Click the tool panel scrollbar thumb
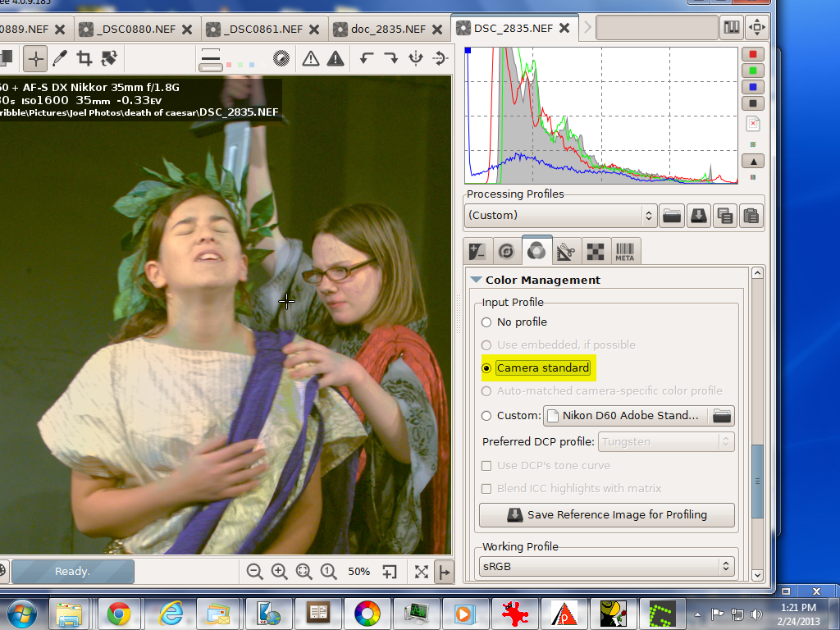The height and width of the screenshot is (630, 840). point(757,481)
